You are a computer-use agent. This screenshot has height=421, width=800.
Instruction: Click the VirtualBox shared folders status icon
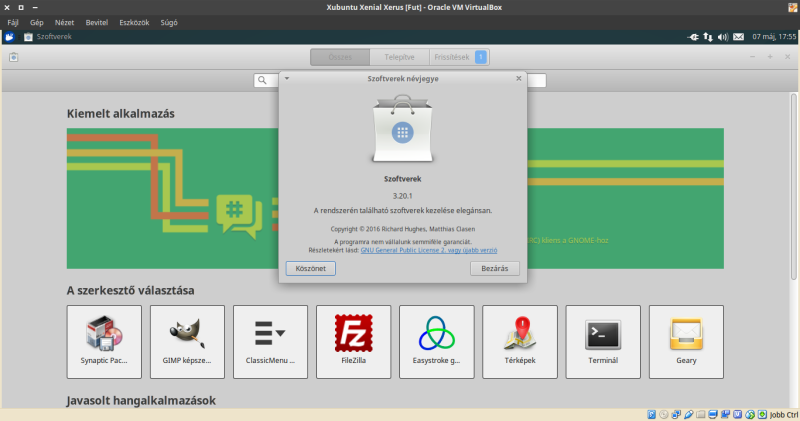click(x=701, y=414)
